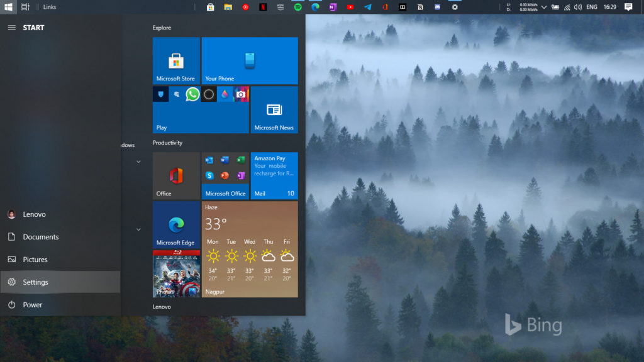Open the Action Center notifications icon
Screen dimensions: 644x362
628,7
